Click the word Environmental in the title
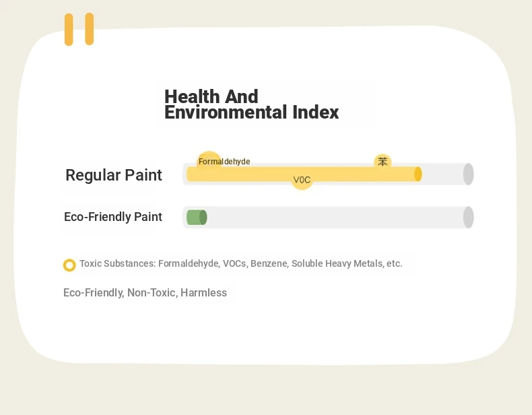Viewport: 532px width, 415px height. tap(226, 113)
